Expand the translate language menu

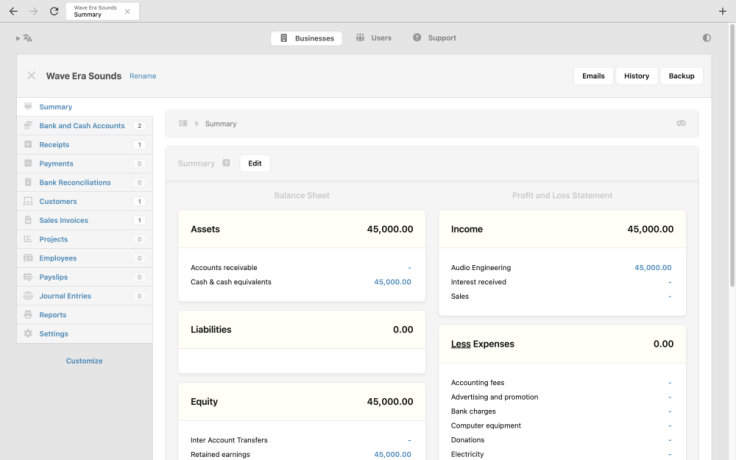(25, 38)
